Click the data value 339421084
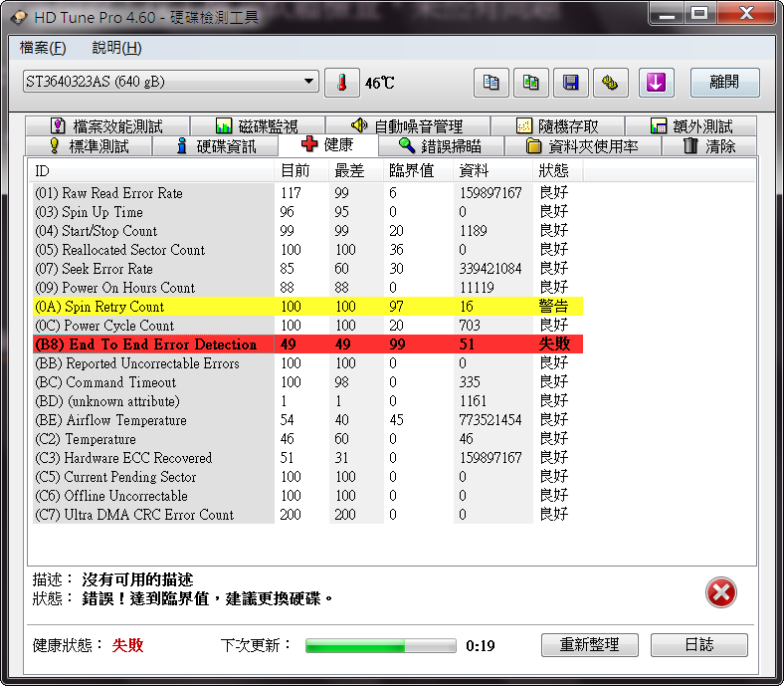 [x=490, y=269]
